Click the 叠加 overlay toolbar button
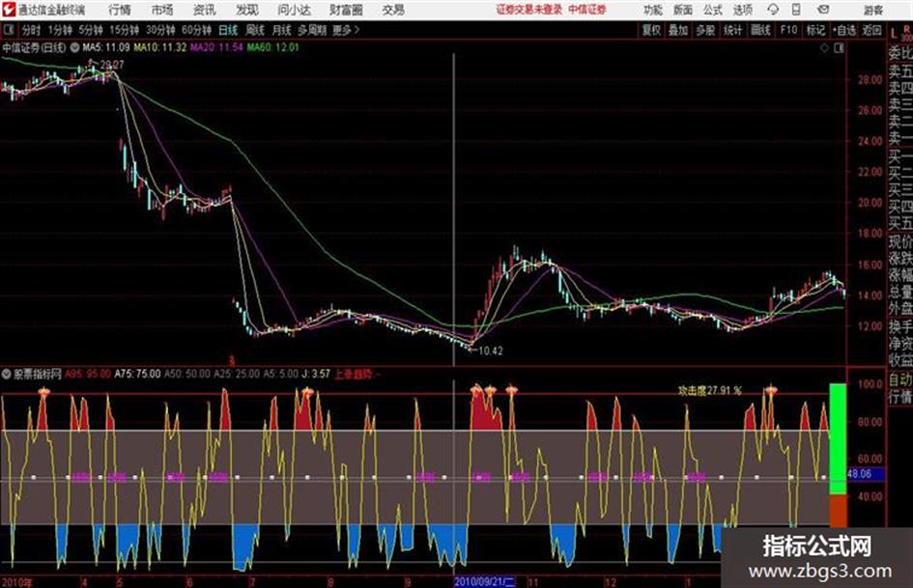Image resolution: width=913 pixels, height=588 pixels. 678,30
